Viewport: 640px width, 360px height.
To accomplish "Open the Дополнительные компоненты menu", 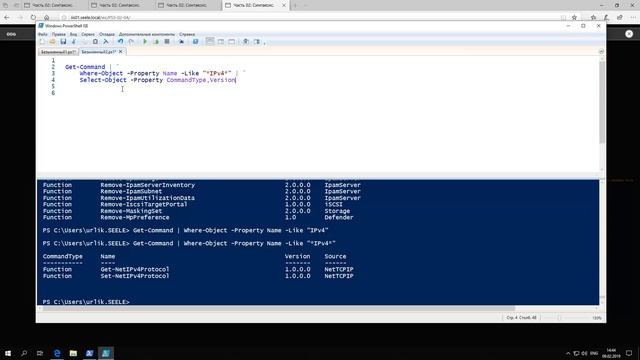I will click(147, 34).
